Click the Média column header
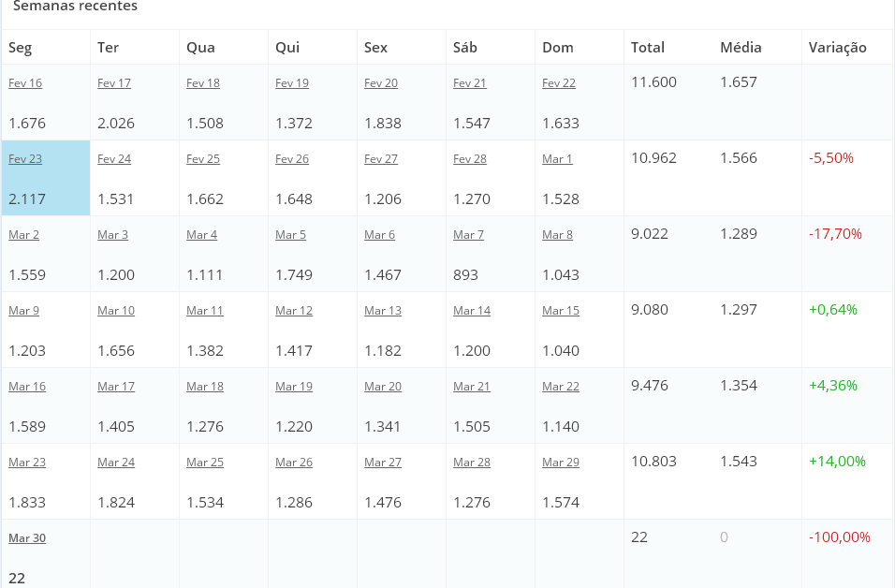Screen dimensions: 895x588 click(741, 48)
